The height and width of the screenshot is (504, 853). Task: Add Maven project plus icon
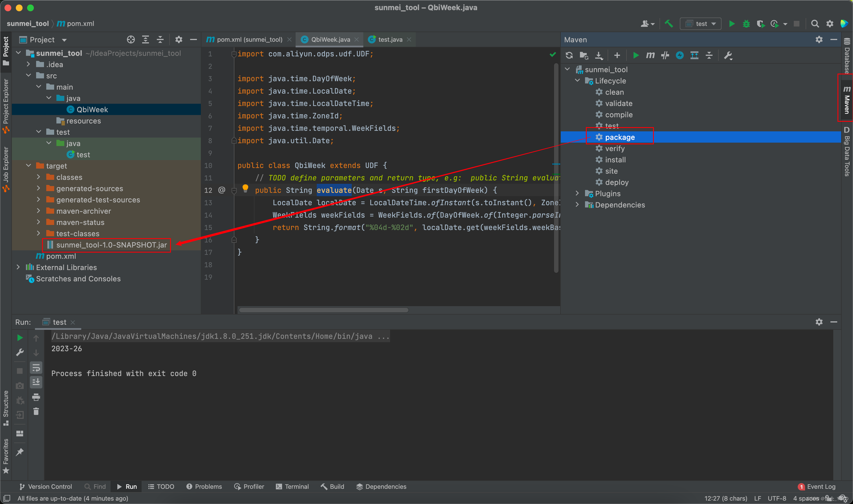tap(617, 55)
